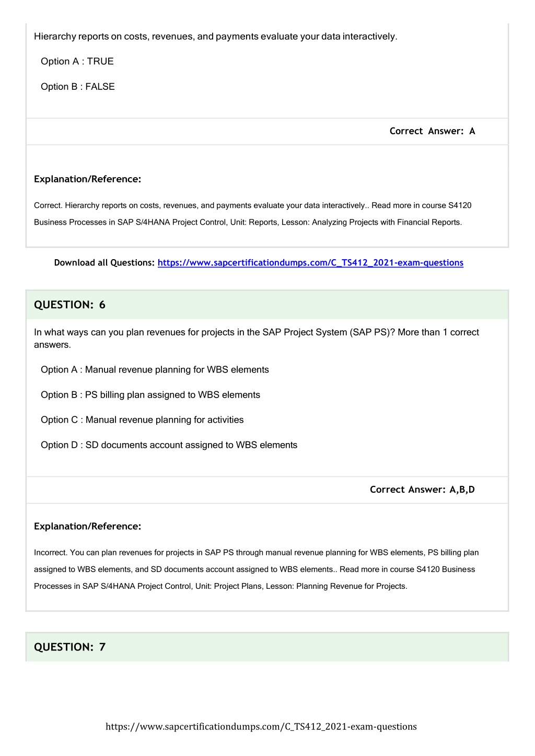Click the first Explanation/Reference heading

[88, 179]
